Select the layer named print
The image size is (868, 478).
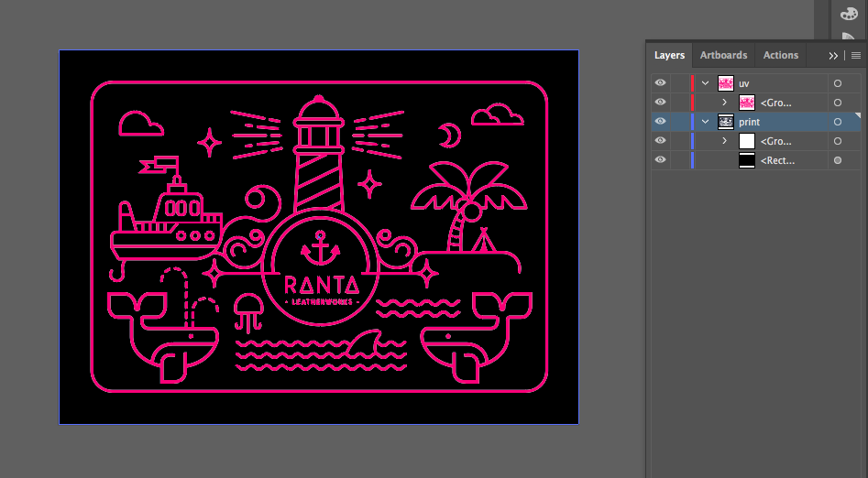[749, 122]
